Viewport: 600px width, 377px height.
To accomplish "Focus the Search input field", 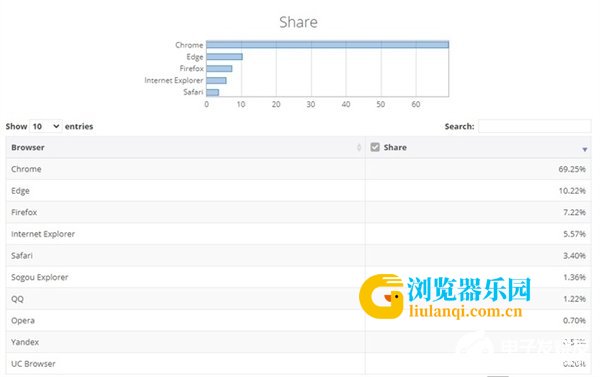I will coord(535,126).
